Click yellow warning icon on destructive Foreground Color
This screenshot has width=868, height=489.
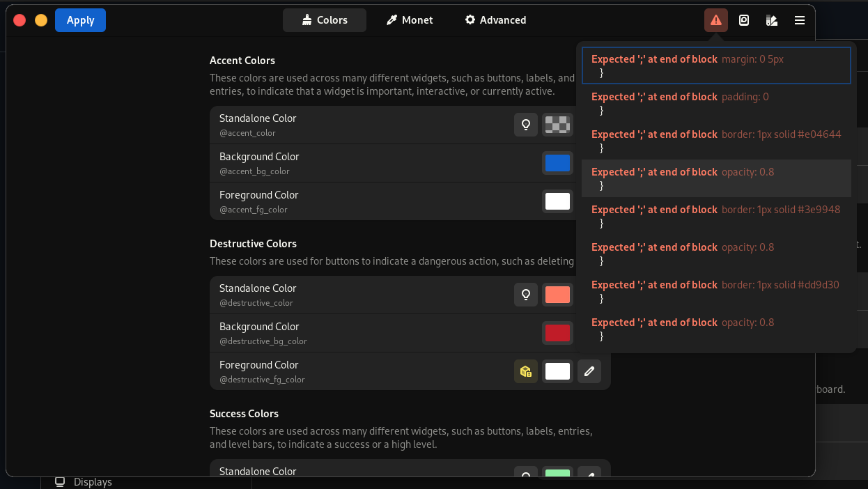coord(526,371)
